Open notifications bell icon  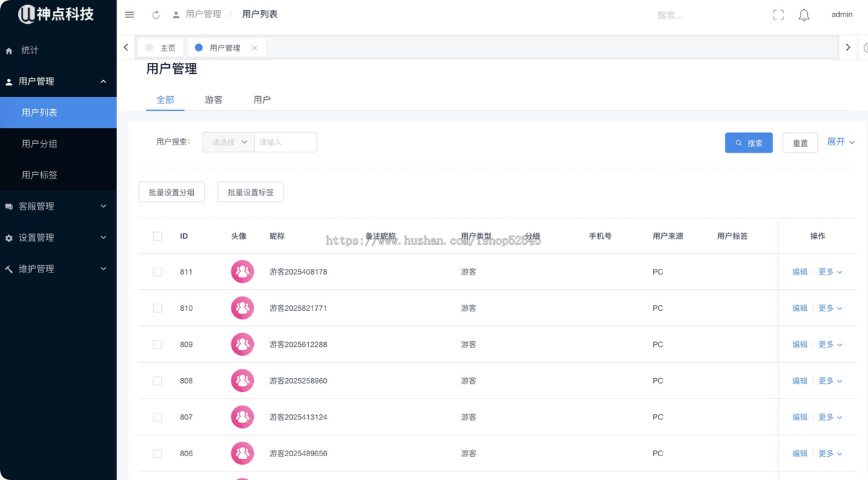tap(804, 14)
